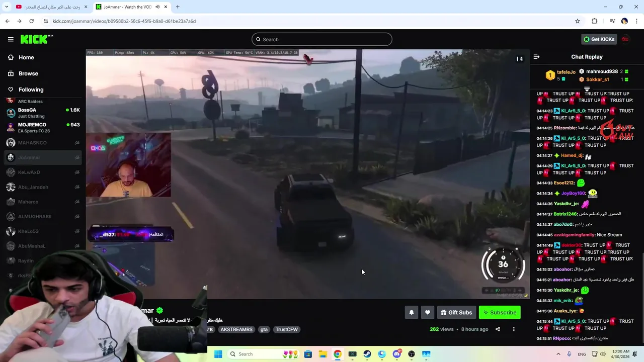Reload the current page
The height and width of the screenshot is (362, 644).
point(31,21)
